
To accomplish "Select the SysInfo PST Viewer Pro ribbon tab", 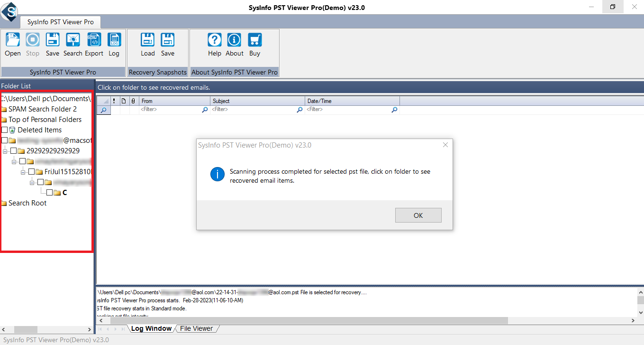I will (x=61, y=22).
